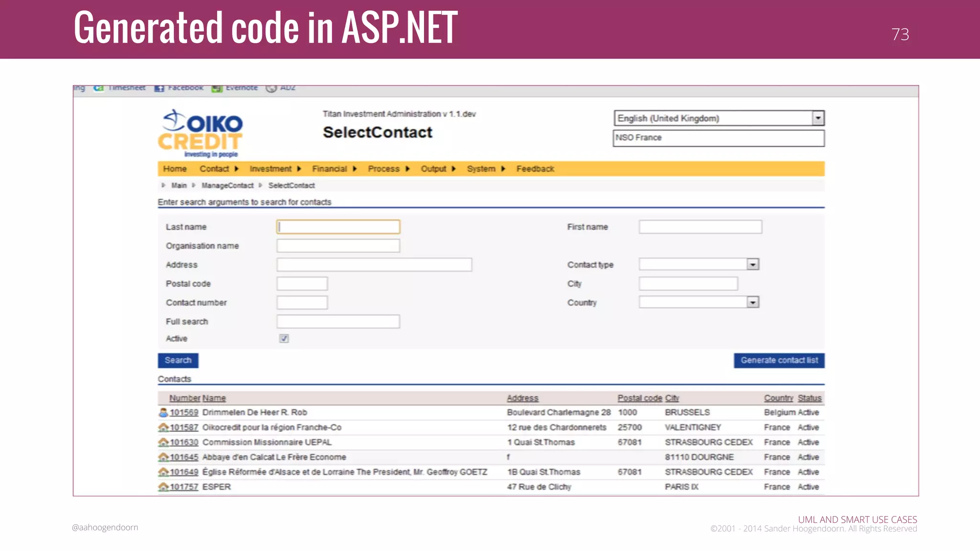Image resolution: width=980 pixels, height=551 pixels.
Task: Click the Generate contact list button
Action: coord(779,361)
